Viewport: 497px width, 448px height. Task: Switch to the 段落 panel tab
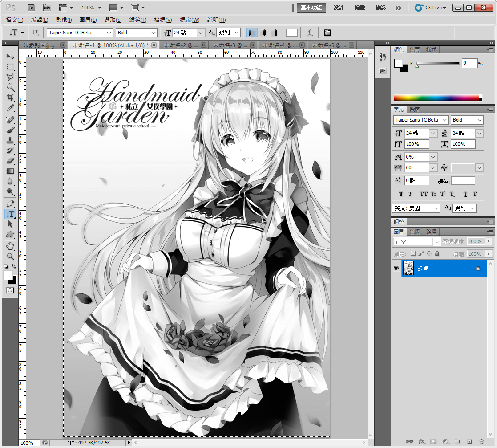coord(415,110)
